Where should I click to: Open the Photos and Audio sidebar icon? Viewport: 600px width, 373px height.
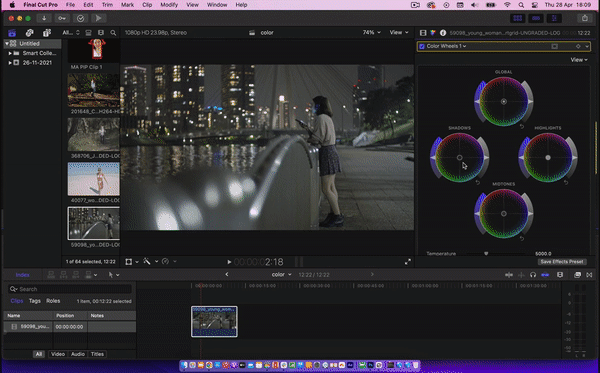(x=29, y=33)
